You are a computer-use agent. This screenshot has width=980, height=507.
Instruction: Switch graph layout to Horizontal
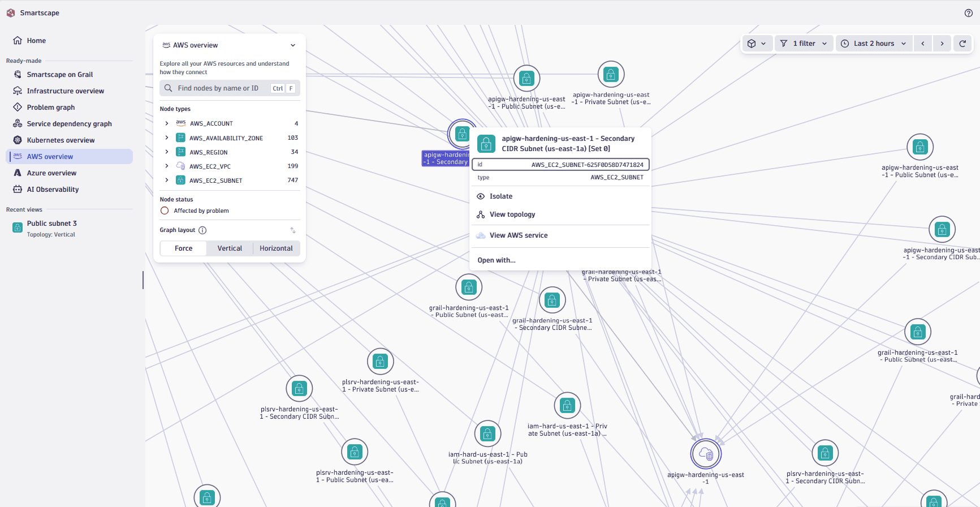(276, 248)
